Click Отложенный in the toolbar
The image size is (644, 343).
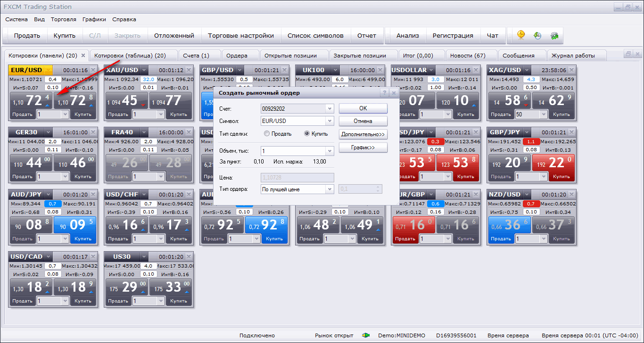[x=174, y=35]
